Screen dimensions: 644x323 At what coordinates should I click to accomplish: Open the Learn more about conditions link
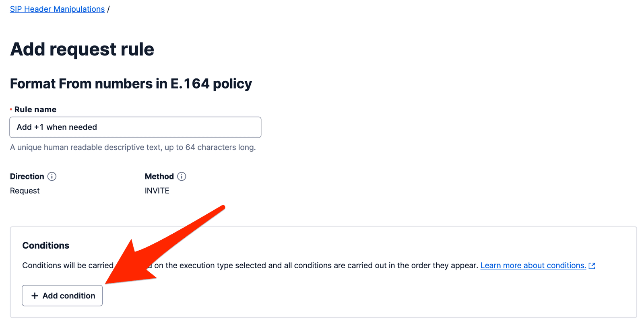[534, 265]
